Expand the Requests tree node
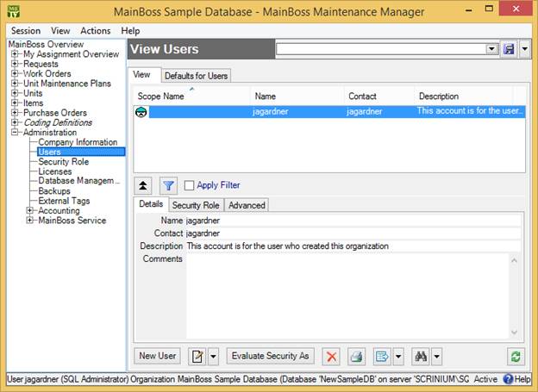The height and width of the screenshot is (392, 538). (x=15, y=64)
